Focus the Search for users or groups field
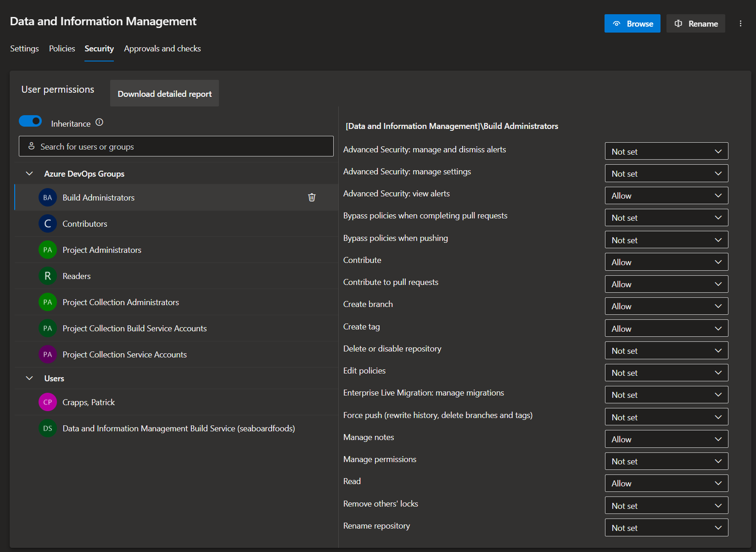Image resolution: width=756 pixels, height=552 pixels. click(x=176, y=146)
